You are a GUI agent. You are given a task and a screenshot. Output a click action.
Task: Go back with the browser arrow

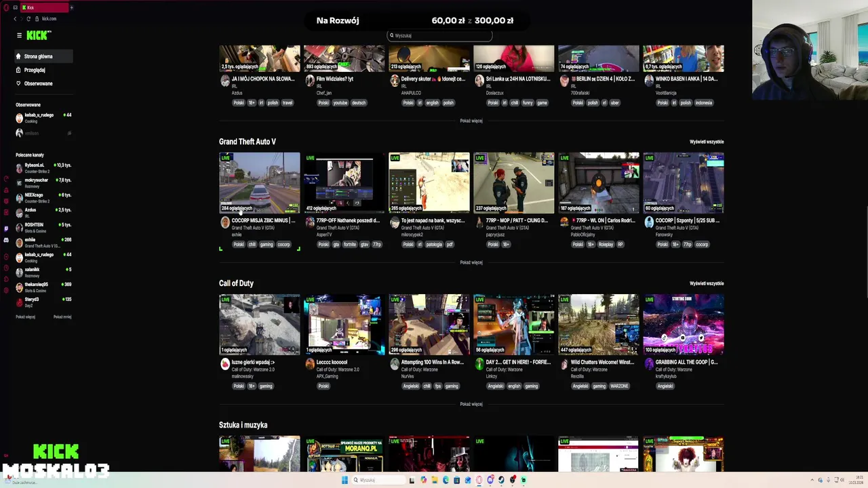click(15, 18)
